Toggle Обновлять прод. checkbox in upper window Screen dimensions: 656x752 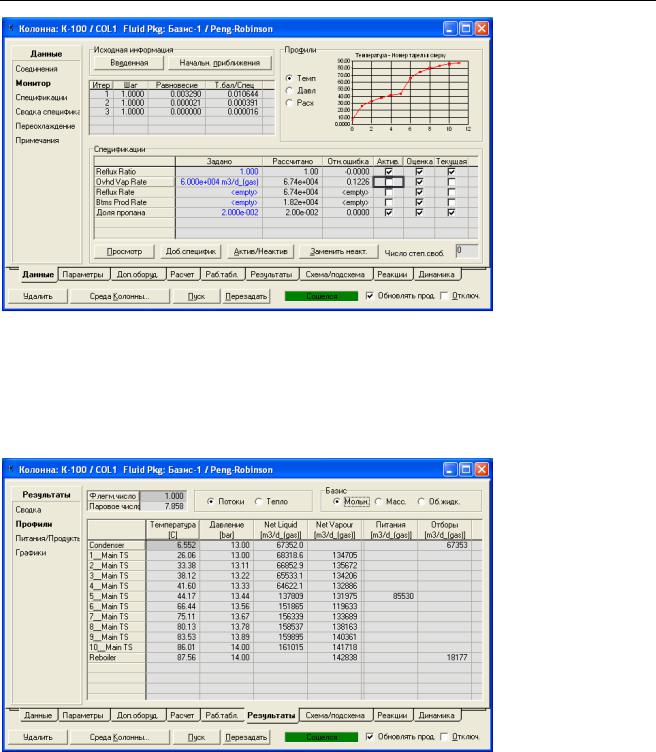click(369, 296)
